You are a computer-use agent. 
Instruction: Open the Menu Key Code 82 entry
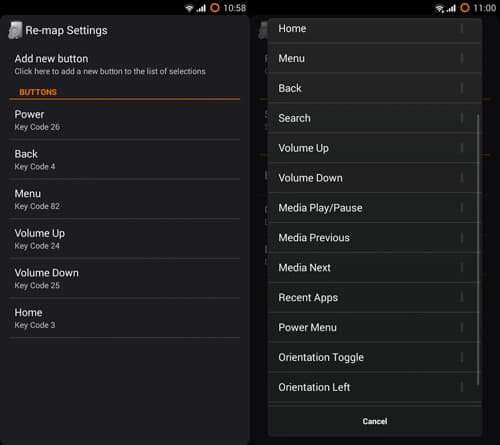coord(124,199)
